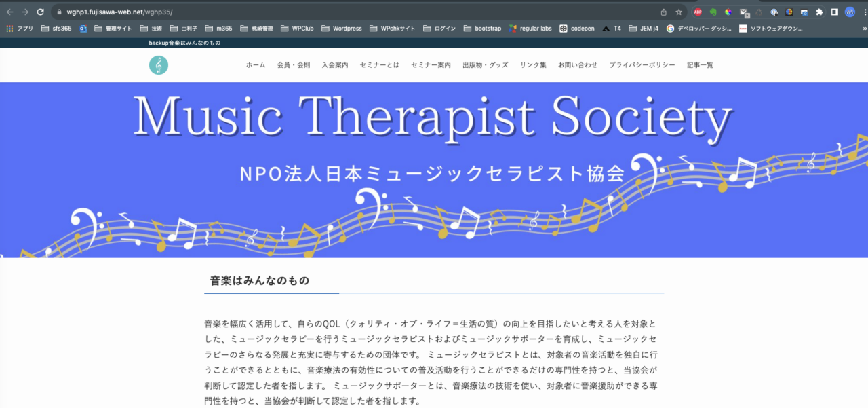
Task: Open the 管理サイト bookmark folder
Action: pos(113,29)
